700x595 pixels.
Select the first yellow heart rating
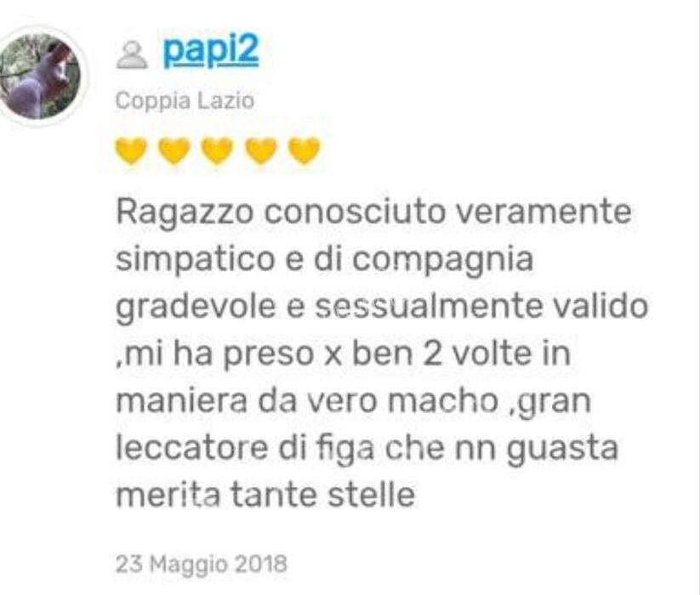pyautogui.click(x=131, y=151)
